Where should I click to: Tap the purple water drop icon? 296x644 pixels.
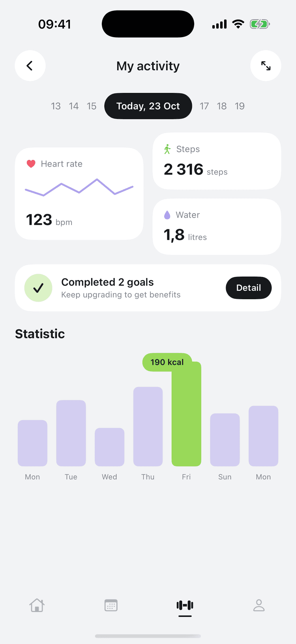[167, 215]
